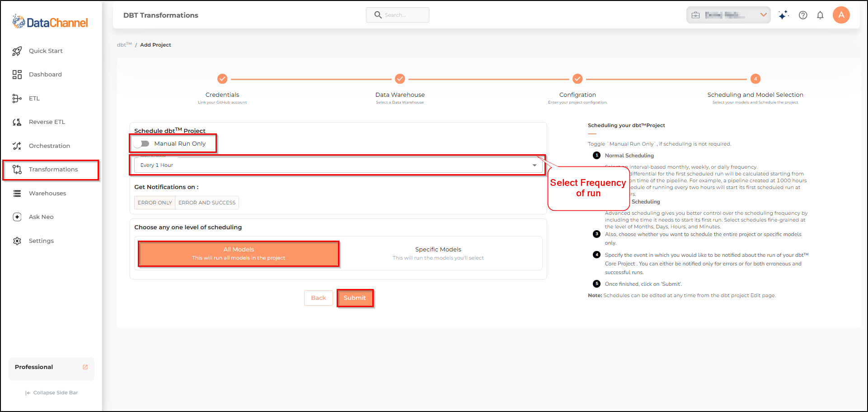Image resolution: width=868 pixels, height=412 pixels.
Task: Click the Reverse ETL icon
Action: [x=17, y=122]
